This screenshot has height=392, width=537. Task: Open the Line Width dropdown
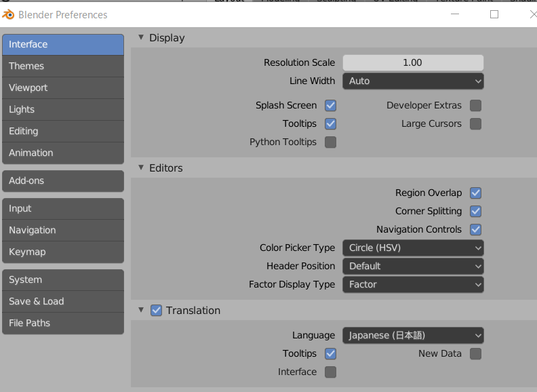pos(412,81)
